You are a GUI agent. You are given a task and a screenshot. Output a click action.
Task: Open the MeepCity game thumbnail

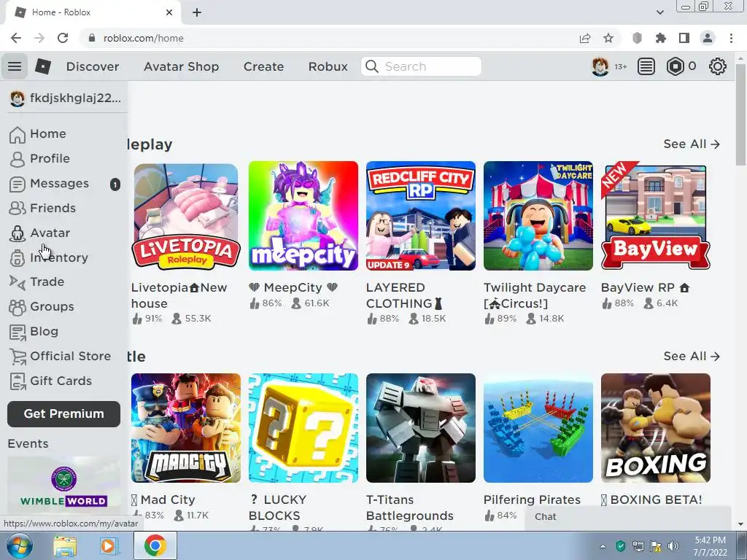click(303, 216)
